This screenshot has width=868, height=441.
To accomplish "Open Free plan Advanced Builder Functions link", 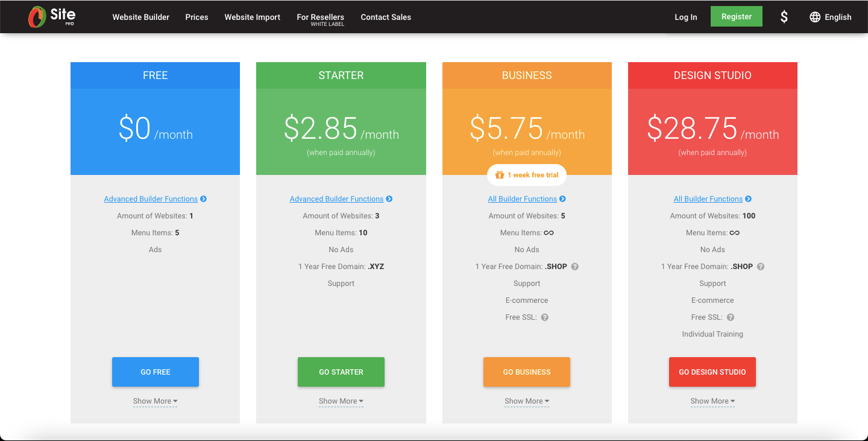I will click(x=151, y=199).
